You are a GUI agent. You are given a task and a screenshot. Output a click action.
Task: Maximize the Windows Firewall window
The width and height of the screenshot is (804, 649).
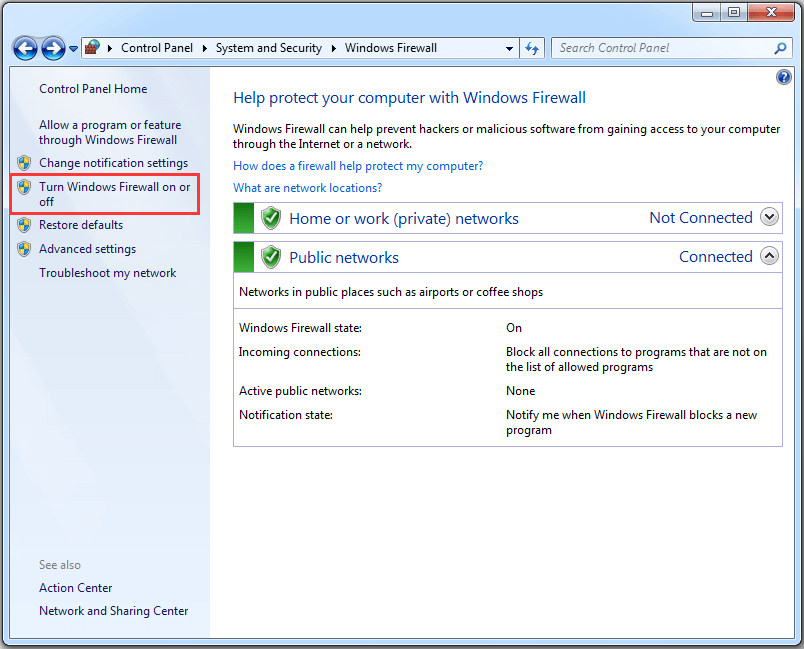pos(734,12)
